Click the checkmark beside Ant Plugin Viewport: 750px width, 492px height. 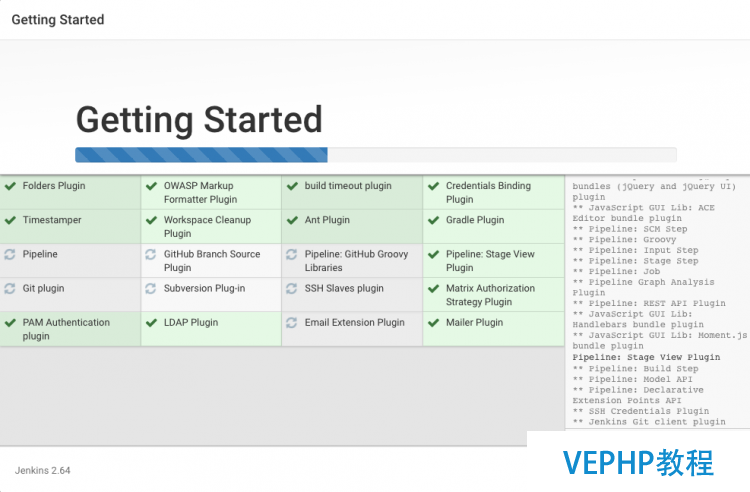pos(292,220)
